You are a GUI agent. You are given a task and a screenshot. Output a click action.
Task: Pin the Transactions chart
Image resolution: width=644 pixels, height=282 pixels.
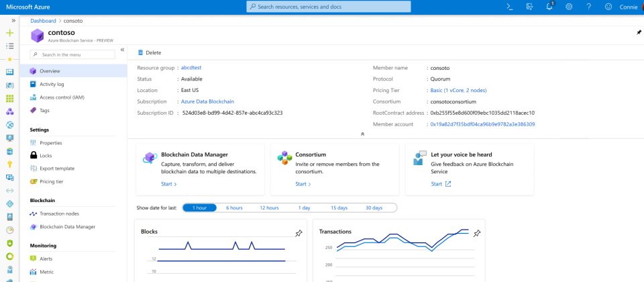[477, 233]
